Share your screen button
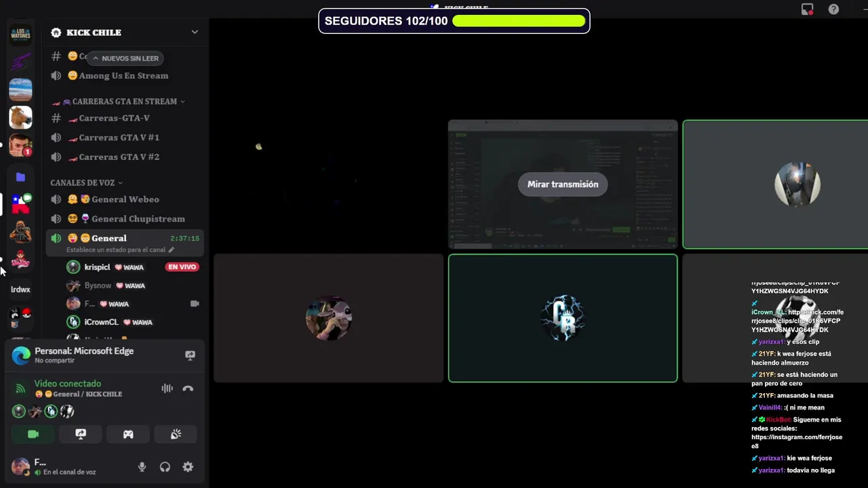 point(81,434)
